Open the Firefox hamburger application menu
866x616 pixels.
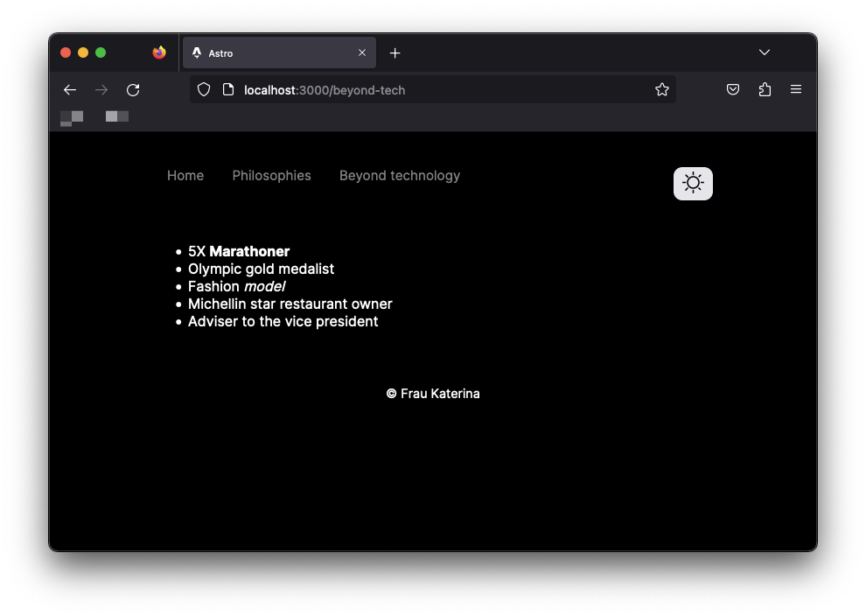[x=796, y=89]
